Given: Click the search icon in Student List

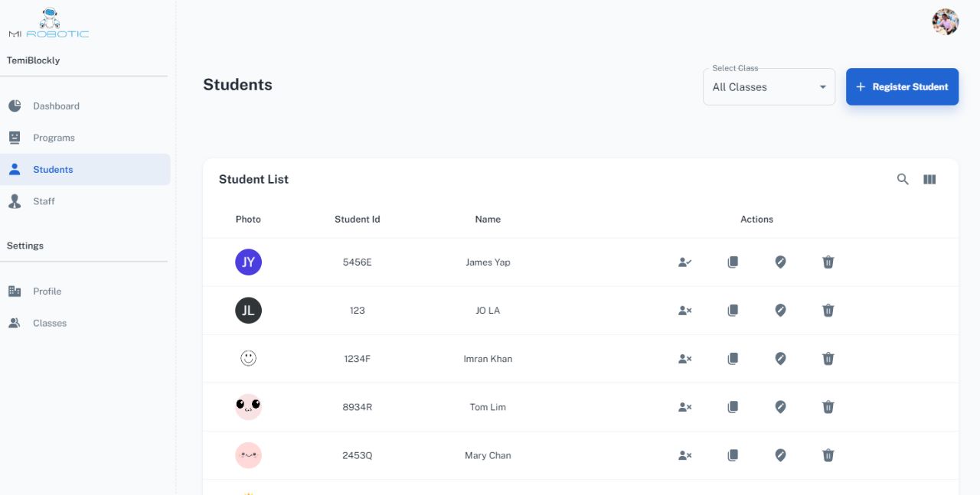Looking at the screenshot, I should coord(903,179).
